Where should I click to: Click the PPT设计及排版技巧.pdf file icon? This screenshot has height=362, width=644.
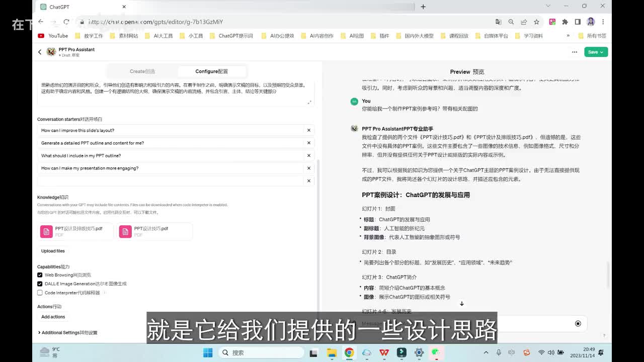click(x=46, y=231)
